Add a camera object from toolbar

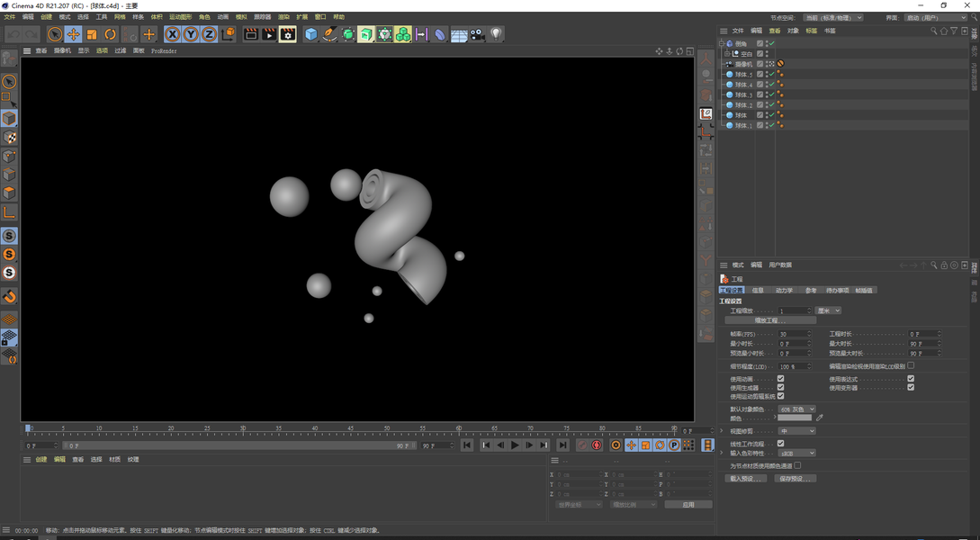click(x=478, y=34)
